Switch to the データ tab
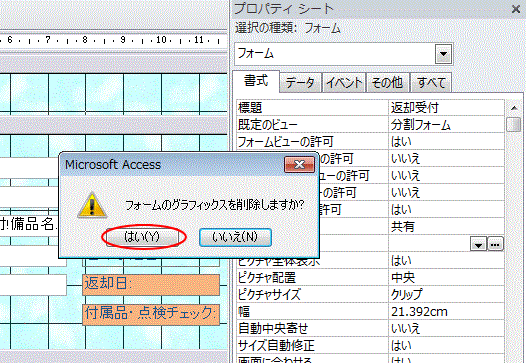Viewport: 526px width, 363px height. coord(300,83)
